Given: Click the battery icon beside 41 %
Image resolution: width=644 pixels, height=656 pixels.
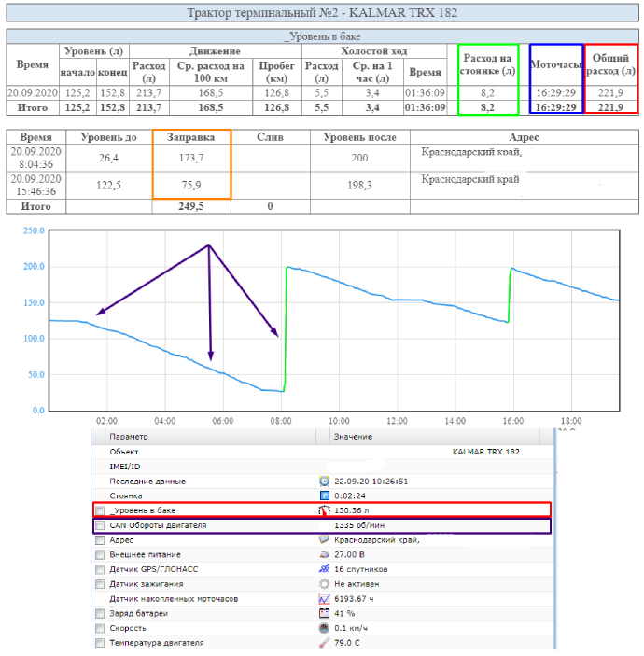Looking at the screenshot, I should point(325,613).
